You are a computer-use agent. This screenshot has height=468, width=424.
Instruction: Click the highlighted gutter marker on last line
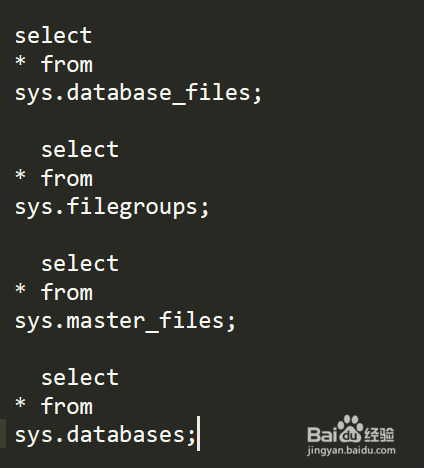tap(3, 433)
